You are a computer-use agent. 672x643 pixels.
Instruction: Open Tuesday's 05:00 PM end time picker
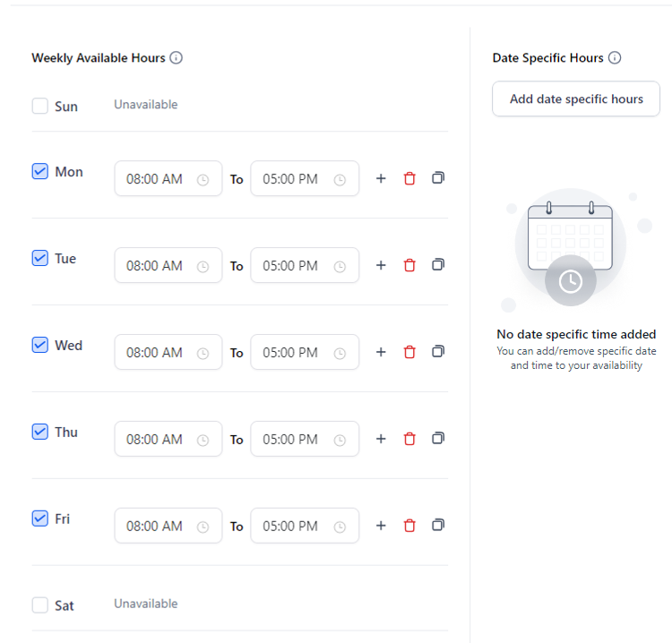pyautogui.click(x=305, y=265)
